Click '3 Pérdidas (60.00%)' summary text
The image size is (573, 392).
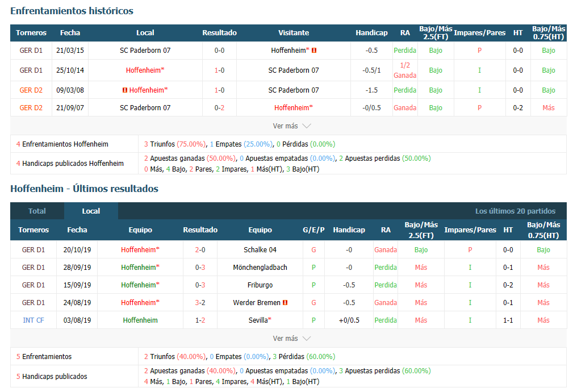tap(304, 357)
